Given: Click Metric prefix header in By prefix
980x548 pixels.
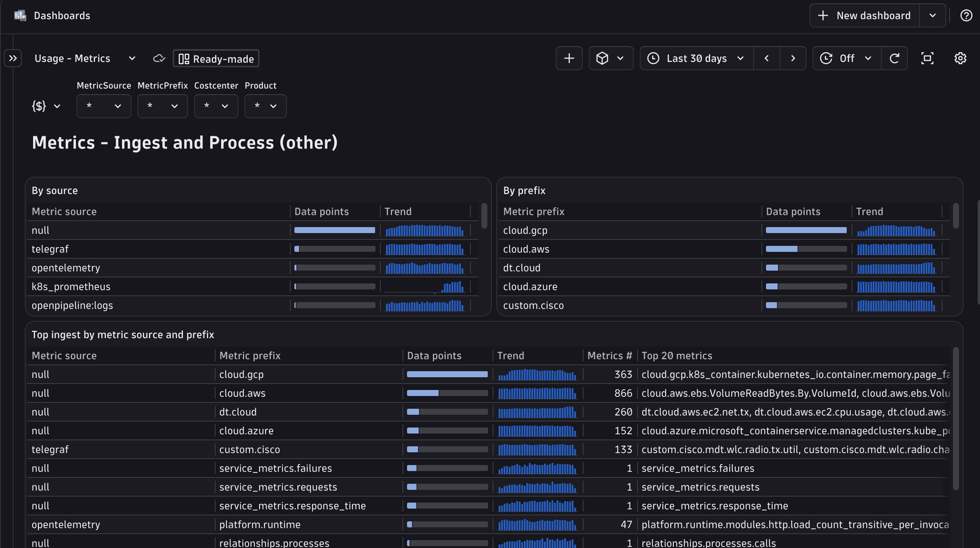Looking at the screenshot, I should coord(534,211).
